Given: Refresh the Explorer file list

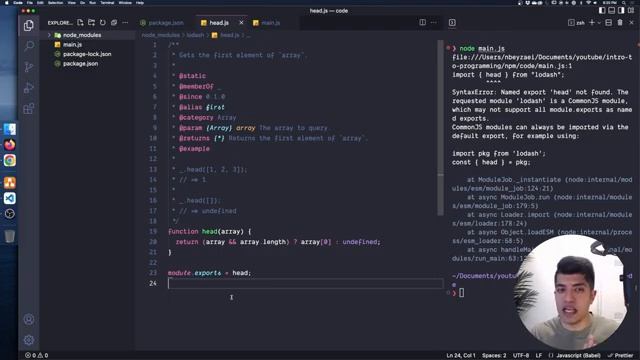Looking at the screenshot, I should pyautogui.click(x=103, y=23).
